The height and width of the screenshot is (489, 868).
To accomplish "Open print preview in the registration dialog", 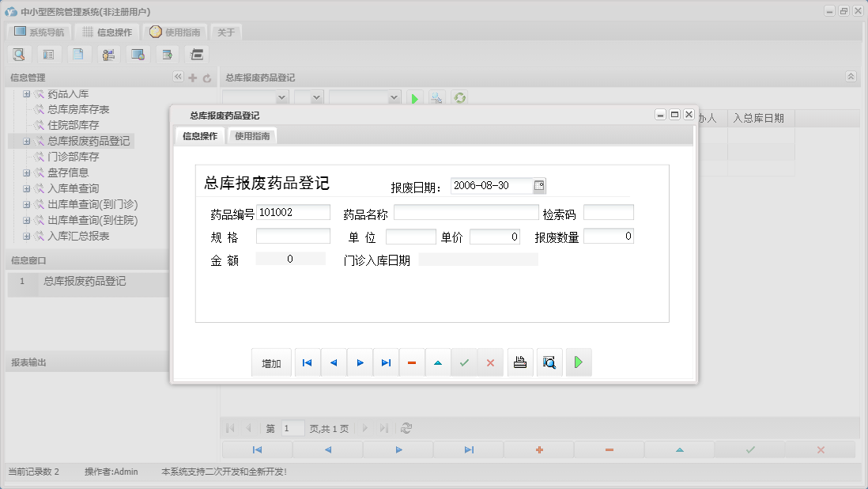I will point(549,362).
